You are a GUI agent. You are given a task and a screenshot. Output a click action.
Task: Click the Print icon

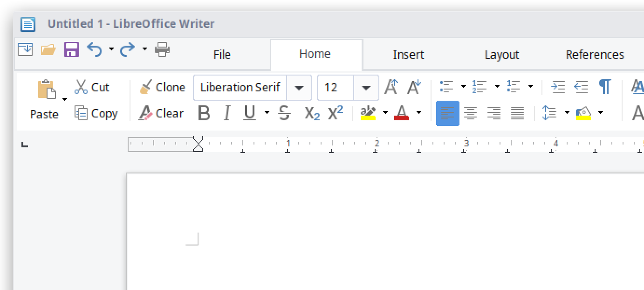[x=162, y=49]
